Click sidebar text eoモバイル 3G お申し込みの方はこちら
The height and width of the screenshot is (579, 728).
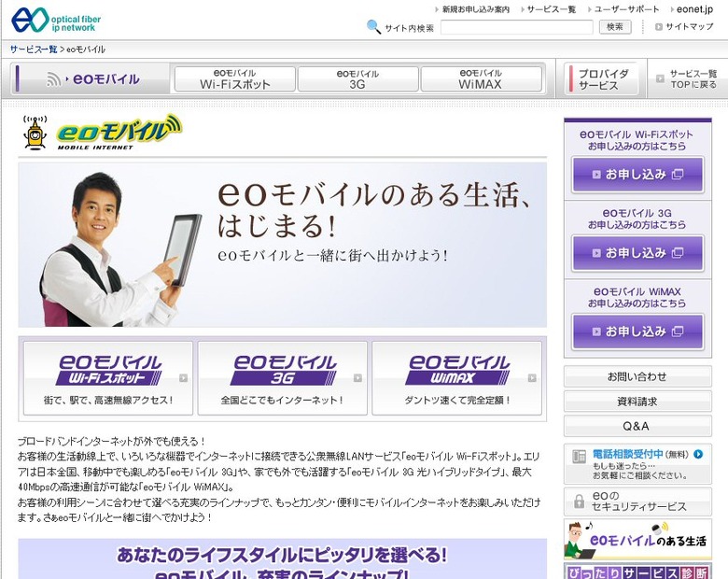[637, 219]
